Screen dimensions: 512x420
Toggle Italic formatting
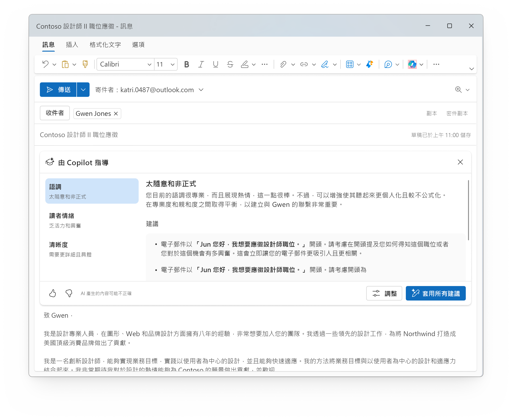pos(201,64)
